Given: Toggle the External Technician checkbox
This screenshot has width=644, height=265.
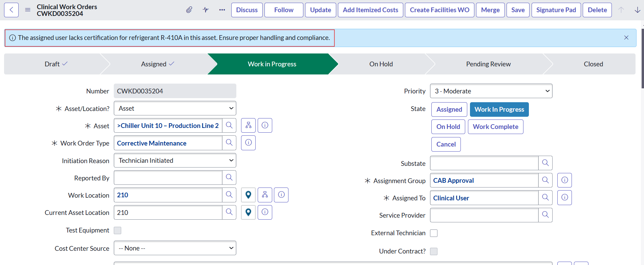Looking at the screenshot, I should [x=434, y=233].
